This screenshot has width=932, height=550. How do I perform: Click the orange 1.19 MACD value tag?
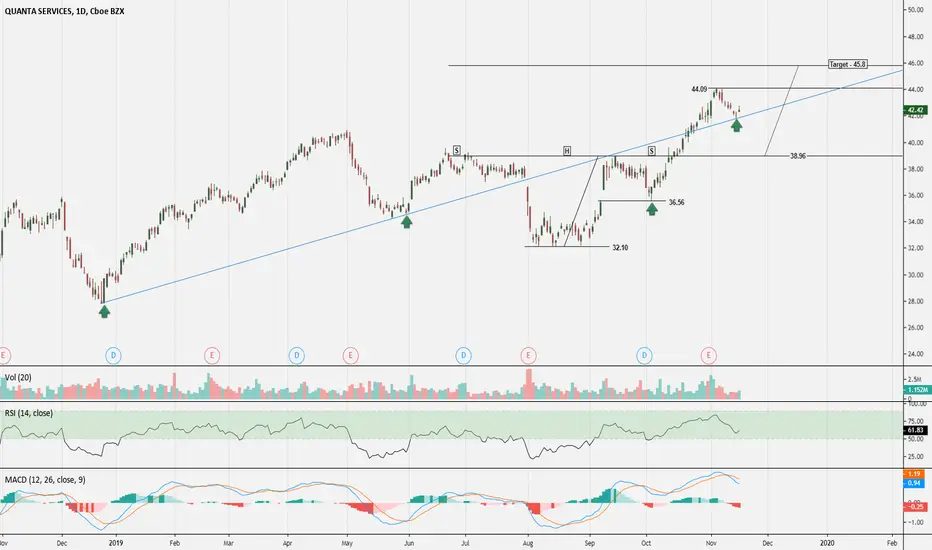tap(915, 474)
